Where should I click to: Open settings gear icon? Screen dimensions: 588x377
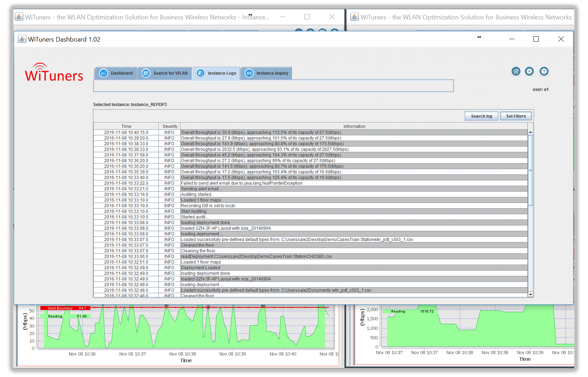(x=529, y=72)
